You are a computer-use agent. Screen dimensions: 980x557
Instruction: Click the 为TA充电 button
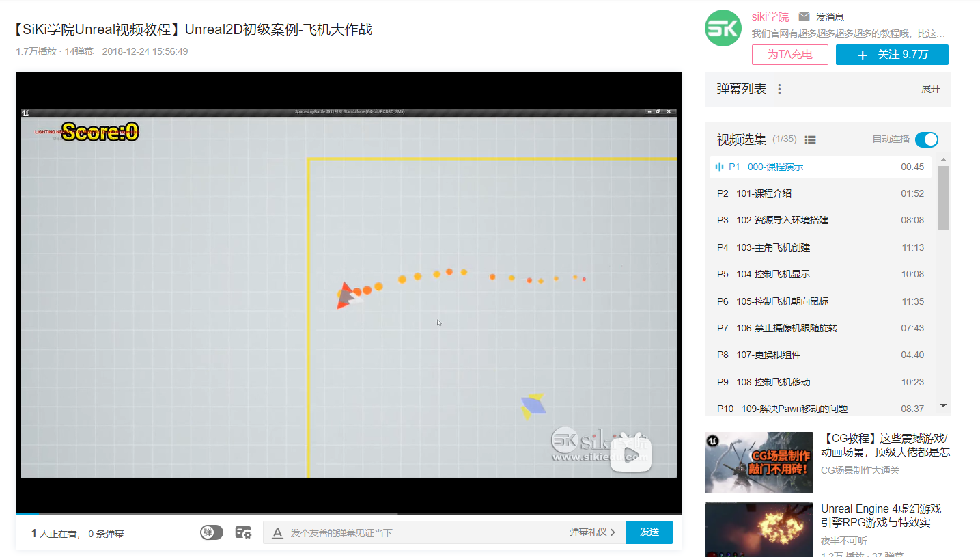[790, 55]
